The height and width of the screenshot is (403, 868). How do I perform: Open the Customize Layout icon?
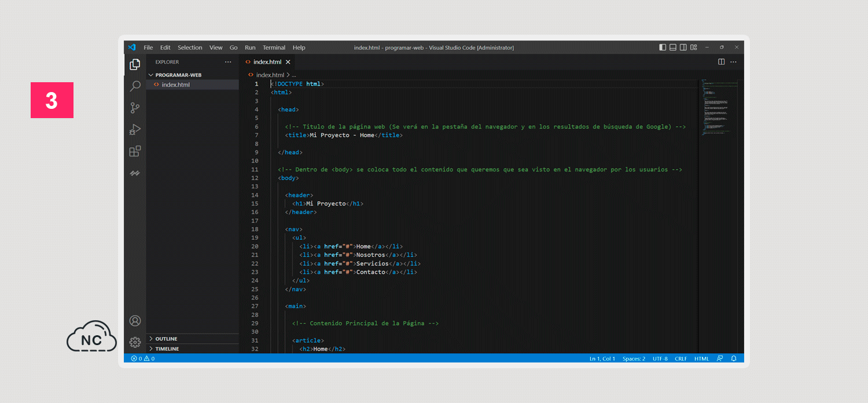(x=694, y=47)
